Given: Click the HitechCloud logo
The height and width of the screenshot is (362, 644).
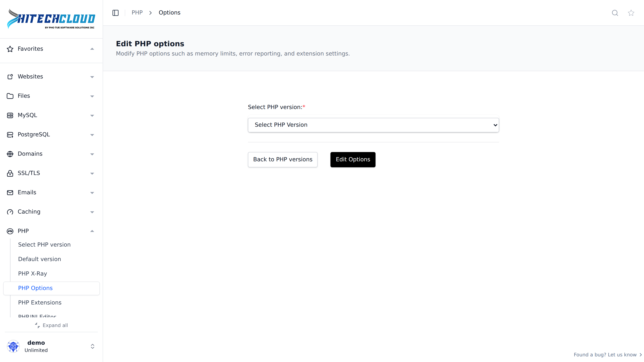Looking at the screenshot, I should coord(51,19).
